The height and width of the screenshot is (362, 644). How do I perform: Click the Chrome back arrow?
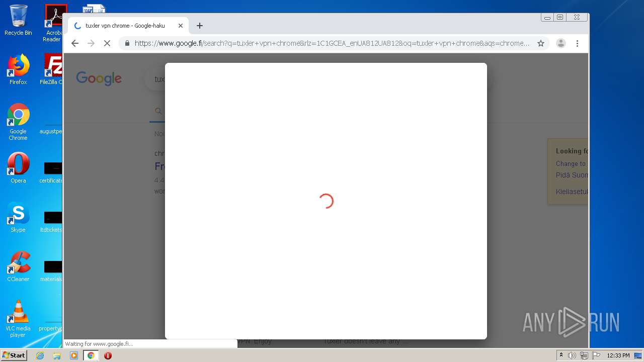point(75,43)
